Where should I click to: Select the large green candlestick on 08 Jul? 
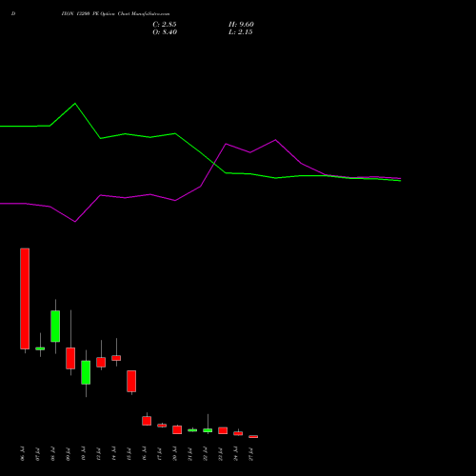[55, 327]
